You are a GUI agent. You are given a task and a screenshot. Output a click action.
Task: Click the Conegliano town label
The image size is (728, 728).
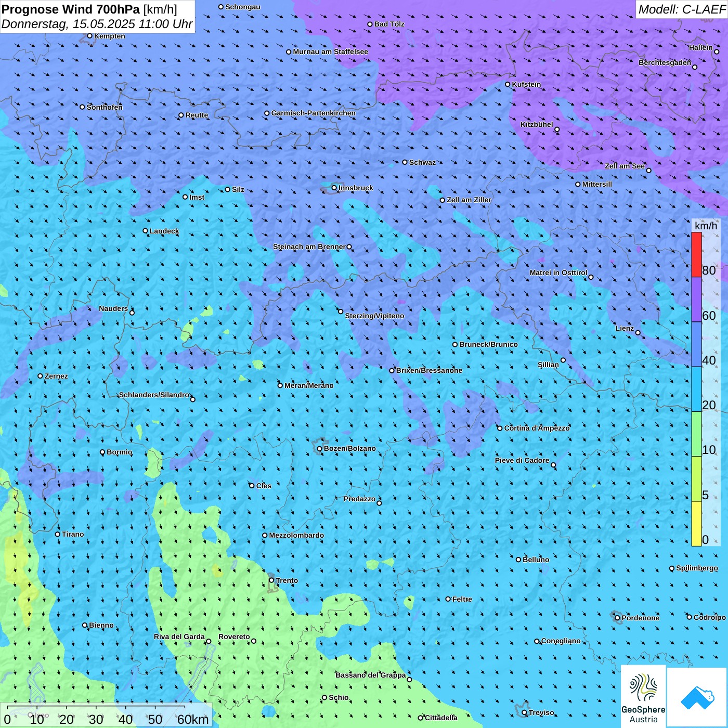[561, 641]
